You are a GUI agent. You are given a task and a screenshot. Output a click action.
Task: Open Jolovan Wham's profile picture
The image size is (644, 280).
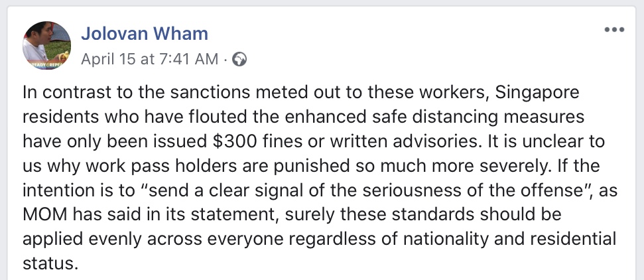pyautogui.click(x=46, y=45)
